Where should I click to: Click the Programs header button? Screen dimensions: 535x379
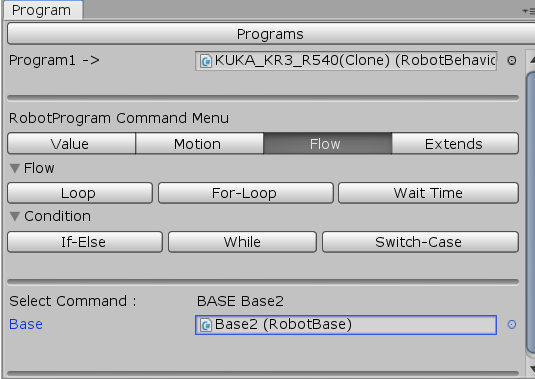point(271,34)
